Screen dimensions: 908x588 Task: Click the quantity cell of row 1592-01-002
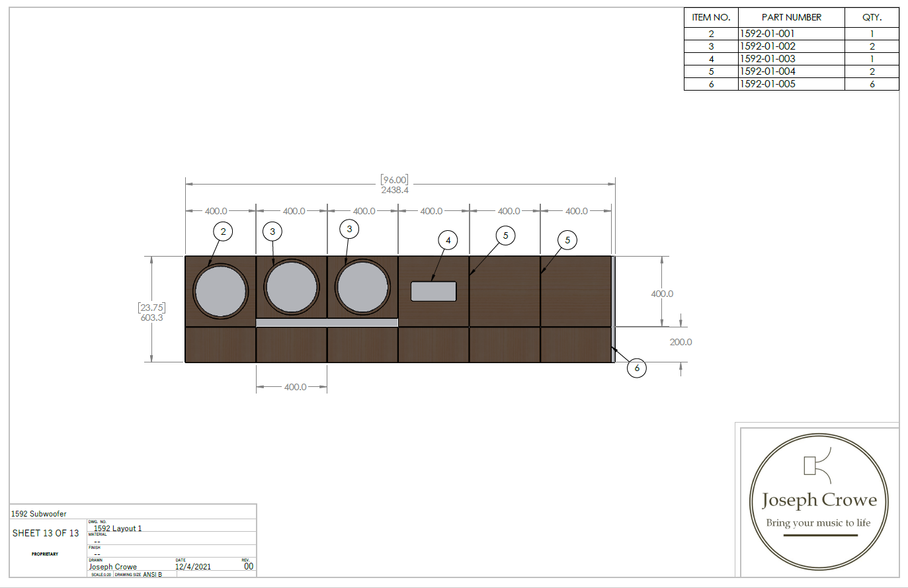[872, 46]
